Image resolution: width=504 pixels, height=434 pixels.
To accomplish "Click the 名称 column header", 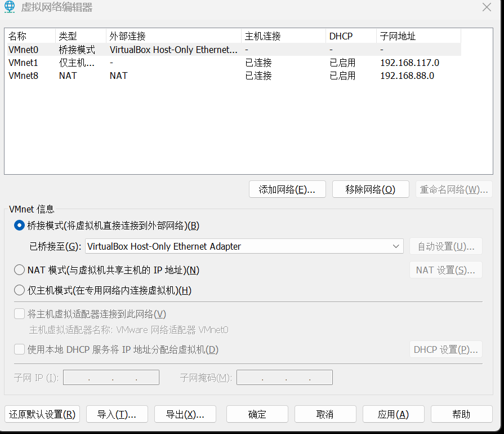I will pyautogui.click(x=31, y=36).
